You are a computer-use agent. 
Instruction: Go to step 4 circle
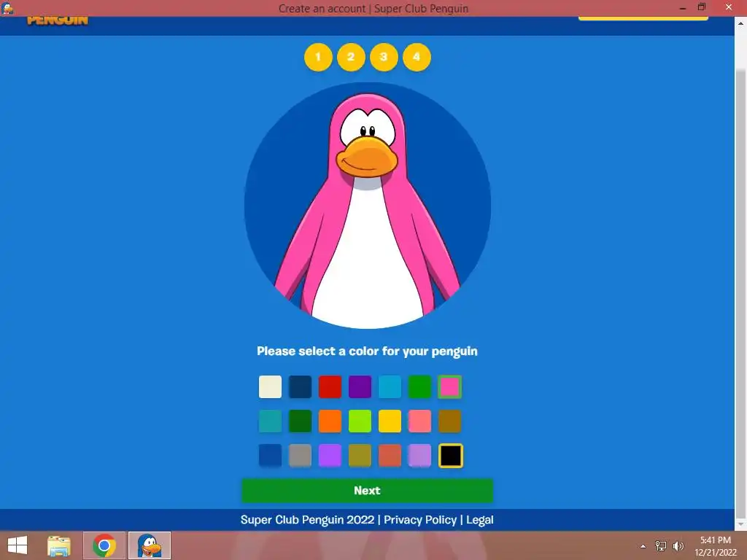[x=417, y=57]
